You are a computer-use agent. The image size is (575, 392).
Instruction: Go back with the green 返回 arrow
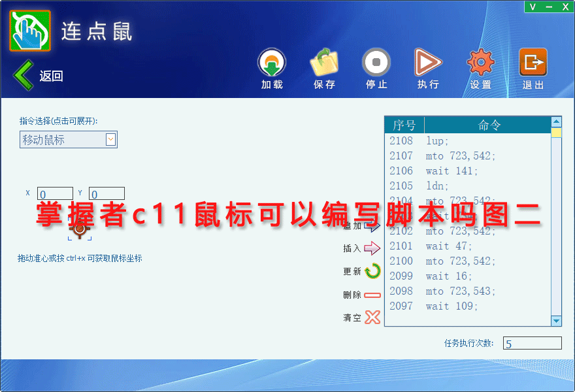24,75
